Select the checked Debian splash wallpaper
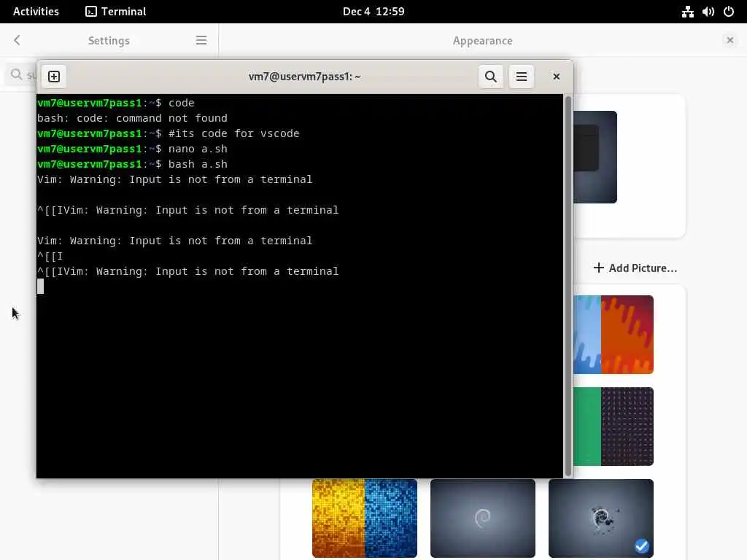 [601, 518]
